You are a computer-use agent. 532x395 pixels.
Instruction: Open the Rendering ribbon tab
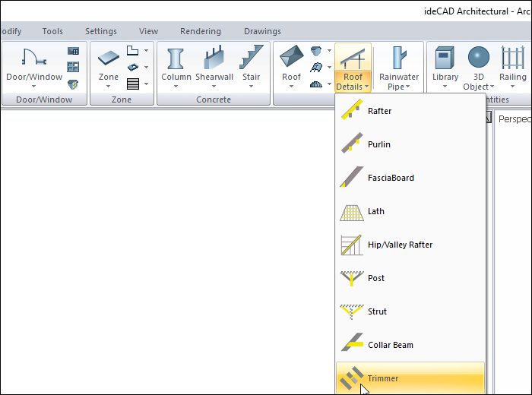(x=201, y=31)
